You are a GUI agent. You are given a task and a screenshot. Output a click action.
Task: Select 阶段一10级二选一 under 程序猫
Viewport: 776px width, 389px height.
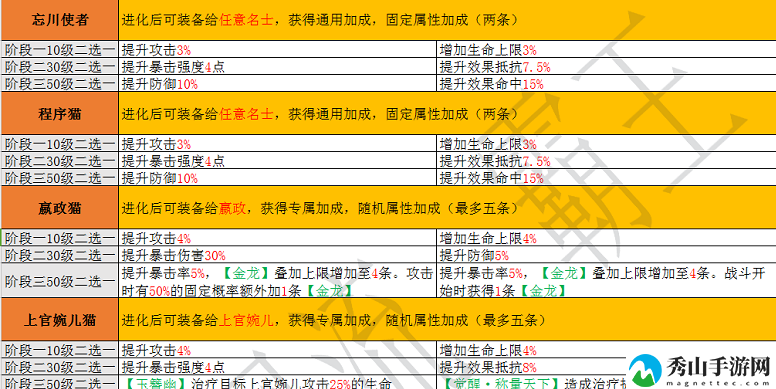(x=60, y=144)
